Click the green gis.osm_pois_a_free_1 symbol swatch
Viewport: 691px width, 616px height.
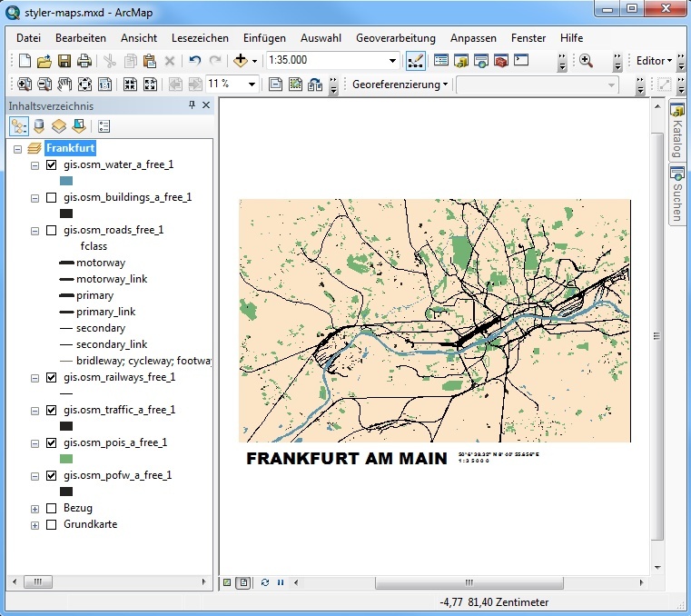tap(66, 459)
